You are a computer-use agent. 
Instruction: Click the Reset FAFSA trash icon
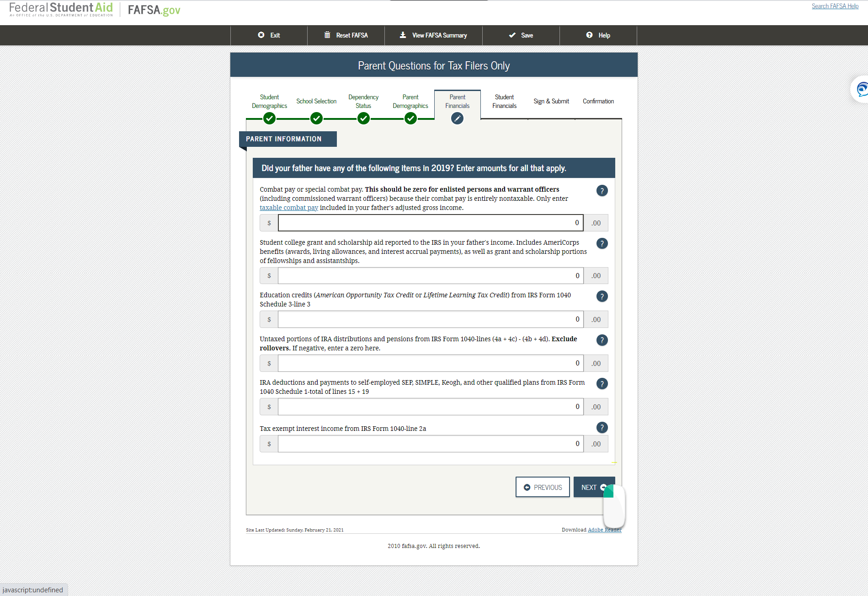pos(327,35)
